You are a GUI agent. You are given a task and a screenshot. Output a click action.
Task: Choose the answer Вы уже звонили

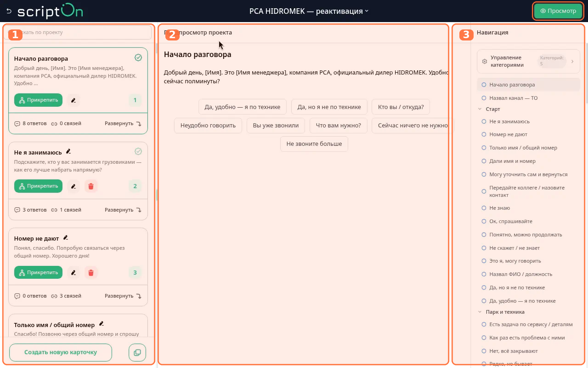(x=276, y=125)
